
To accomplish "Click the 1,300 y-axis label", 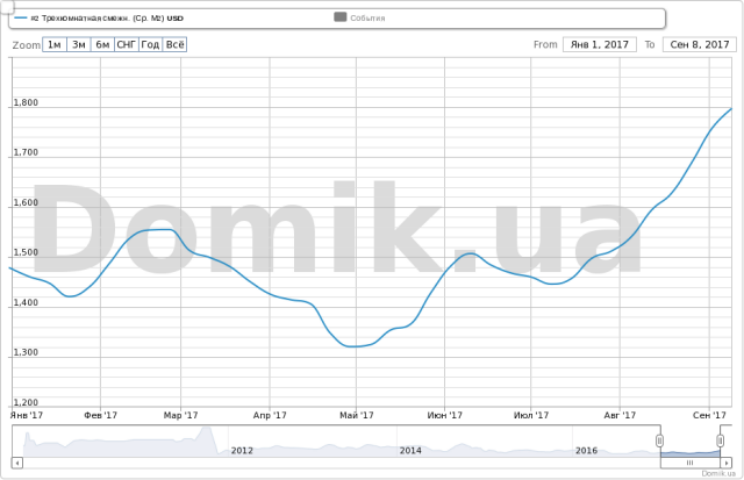I will tap(26, 352).
